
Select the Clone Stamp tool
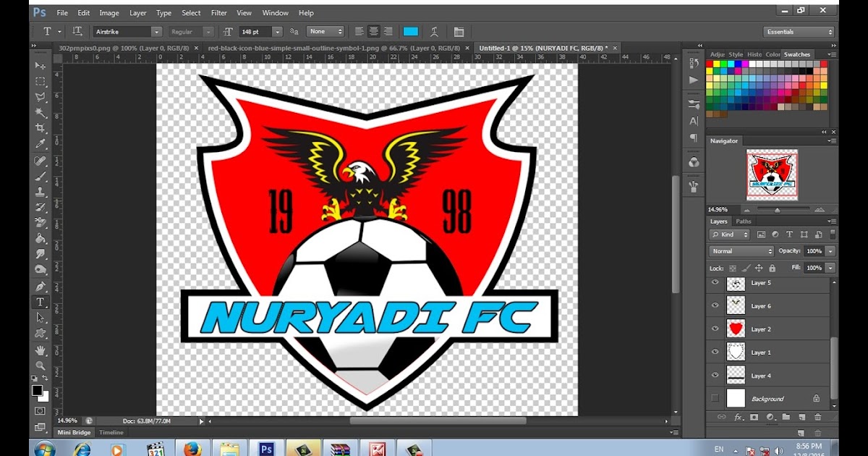41,192
